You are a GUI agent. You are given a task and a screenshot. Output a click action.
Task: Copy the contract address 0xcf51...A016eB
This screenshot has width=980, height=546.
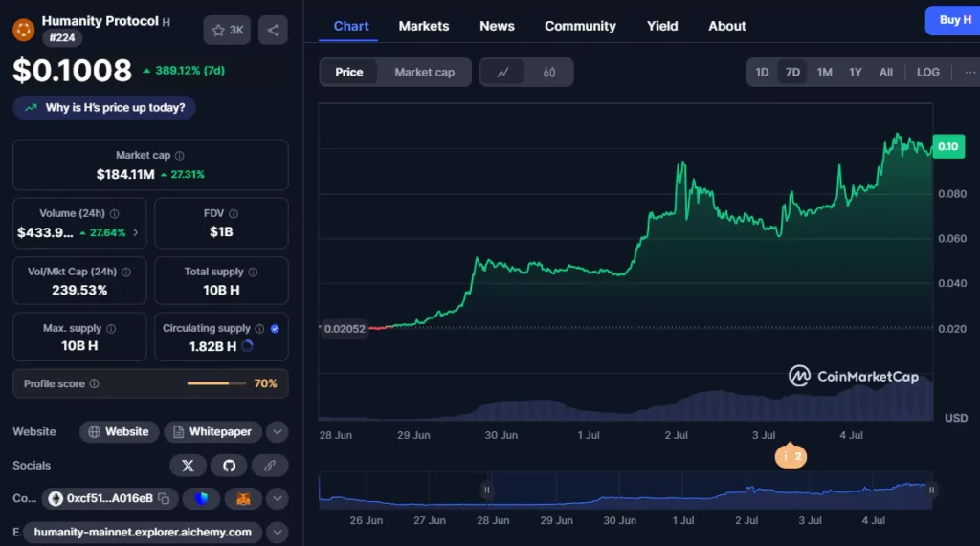(x=164, y=498)
